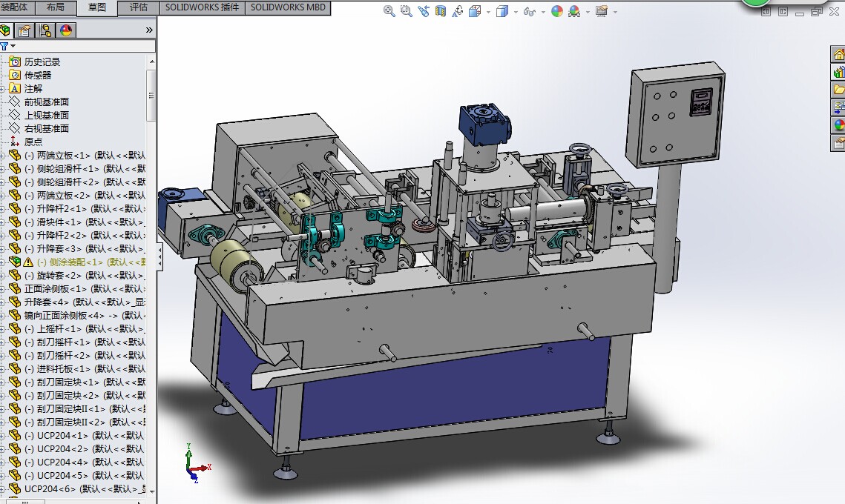This screenshot has width=845, height=504.
Task: Open Design Library in the task pane
Action: pyautogui.click(x=838, y=73)
